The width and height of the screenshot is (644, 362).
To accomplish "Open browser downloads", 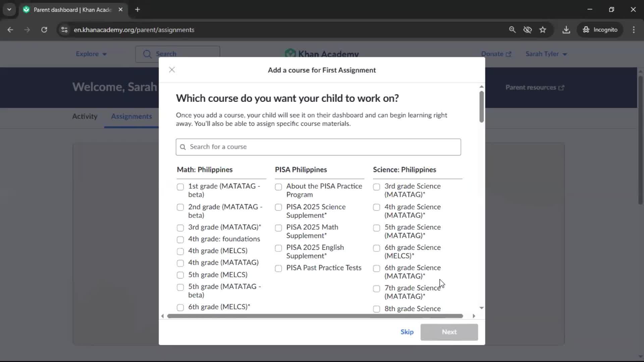I will pos(566,30).
